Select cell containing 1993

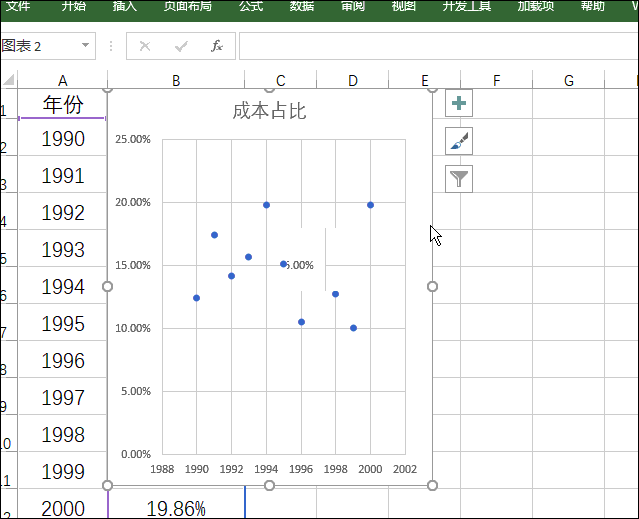point(62,250)
